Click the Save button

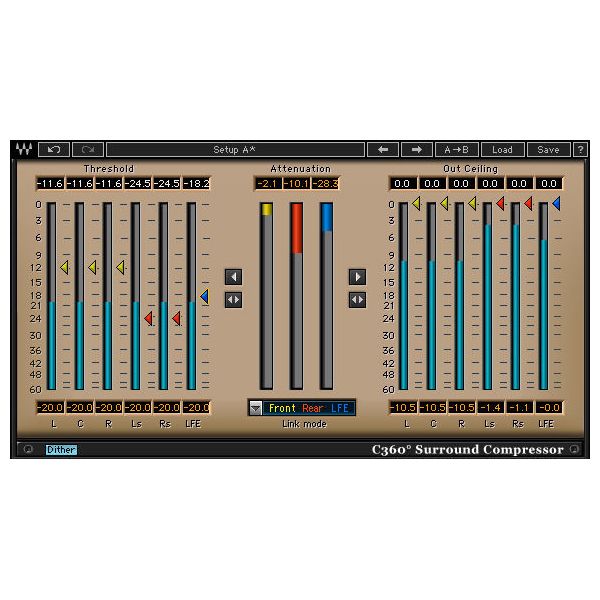pyautogui.click(x=548, y=150)
